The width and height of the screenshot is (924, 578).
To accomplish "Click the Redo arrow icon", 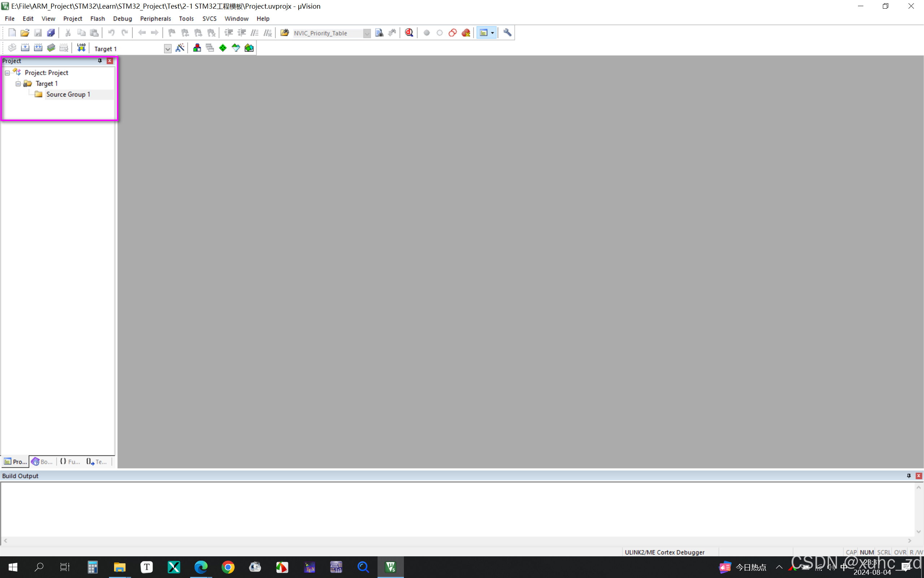I will [x=125, y=33].
